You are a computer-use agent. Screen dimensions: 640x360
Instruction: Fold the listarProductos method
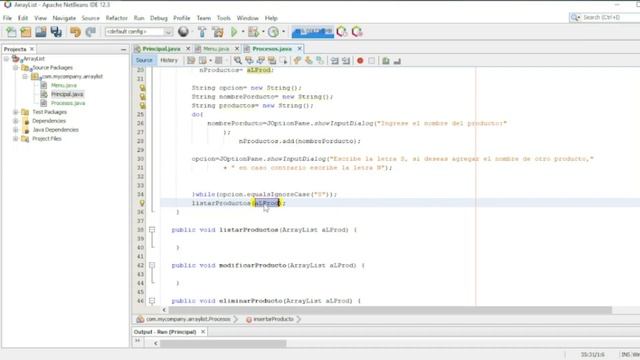[152, 230]
